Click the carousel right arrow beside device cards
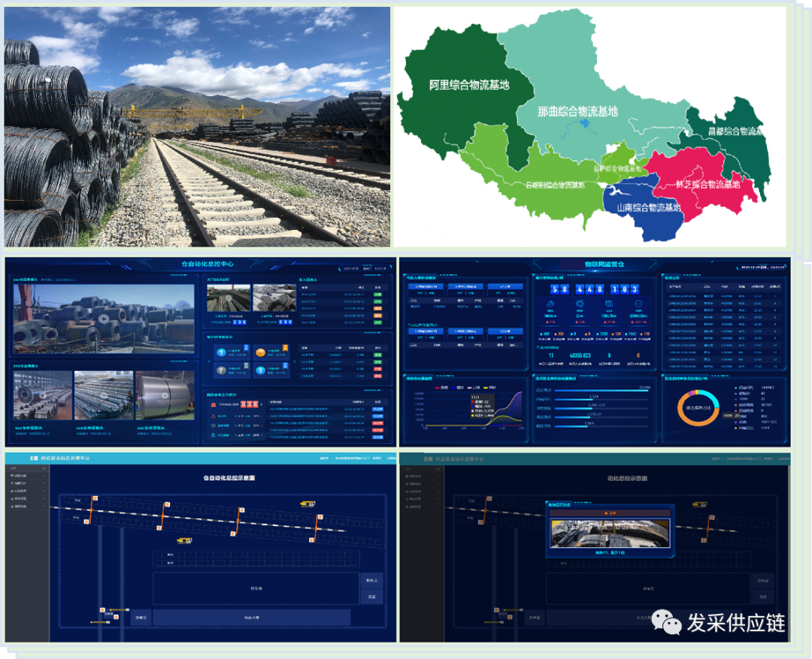The width and height of the screenshot is (812, 659). (x=294, y=361)
